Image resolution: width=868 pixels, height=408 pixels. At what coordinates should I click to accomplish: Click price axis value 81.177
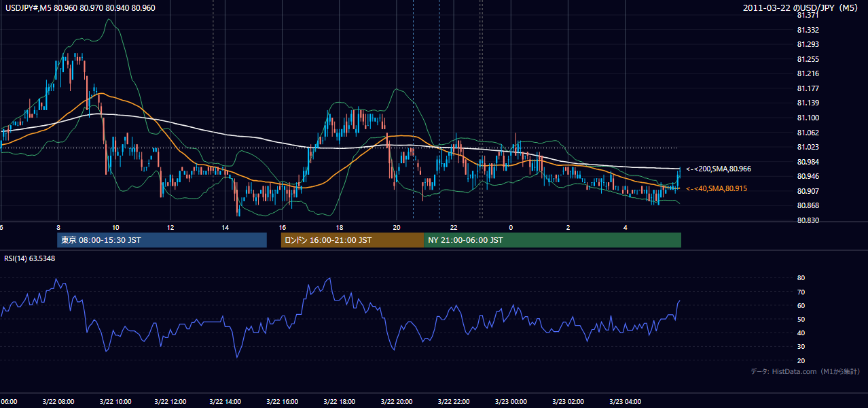(808, 88)
